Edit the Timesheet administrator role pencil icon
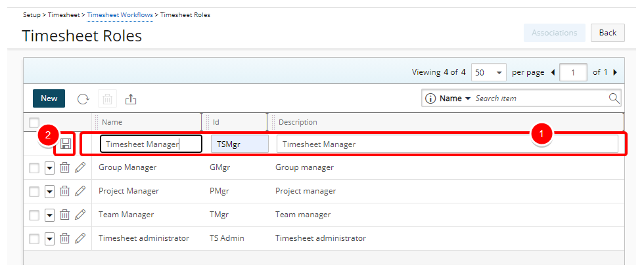Viewport: 644px width, 273px height. point(80,239)
